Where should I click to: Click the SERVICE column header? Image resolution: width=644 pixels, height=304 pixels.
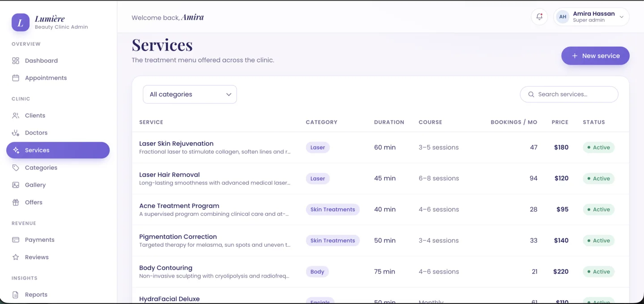click(151, 122)
